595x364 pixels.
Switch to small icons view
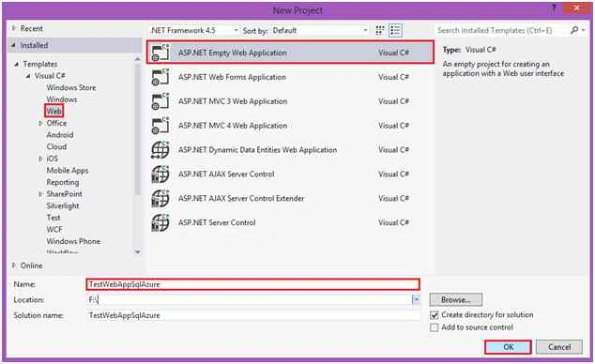pyautogui.click(x=380, y=30)
